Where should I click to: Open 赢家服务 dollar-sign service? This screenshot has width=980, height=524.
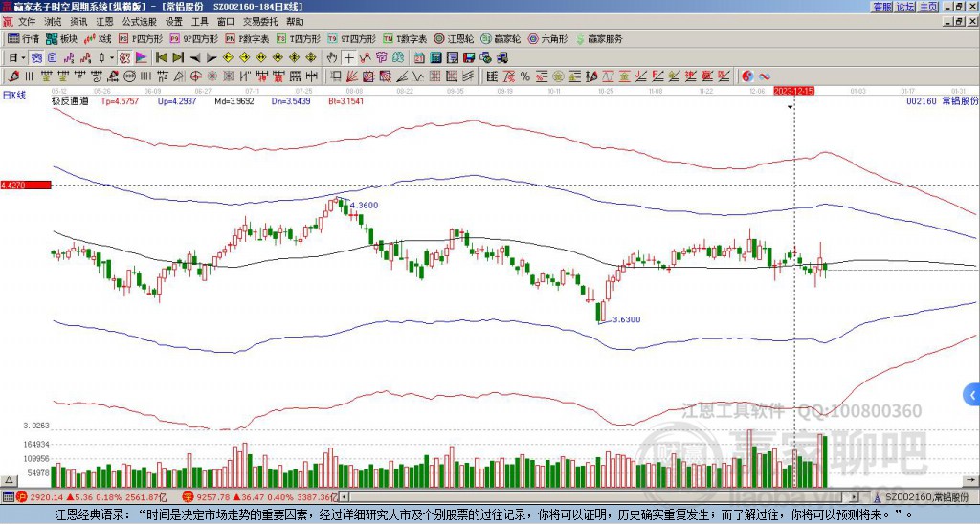[599, 38]
